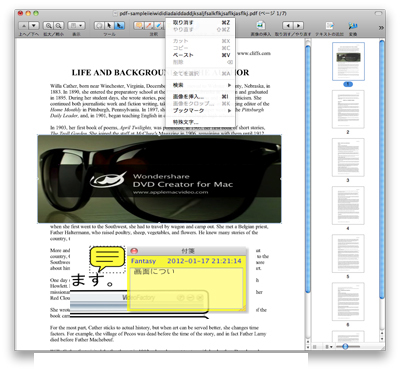
Task: Zoom in with the plus magnifier
Action: pyautogui.click(x=49, y=25)
